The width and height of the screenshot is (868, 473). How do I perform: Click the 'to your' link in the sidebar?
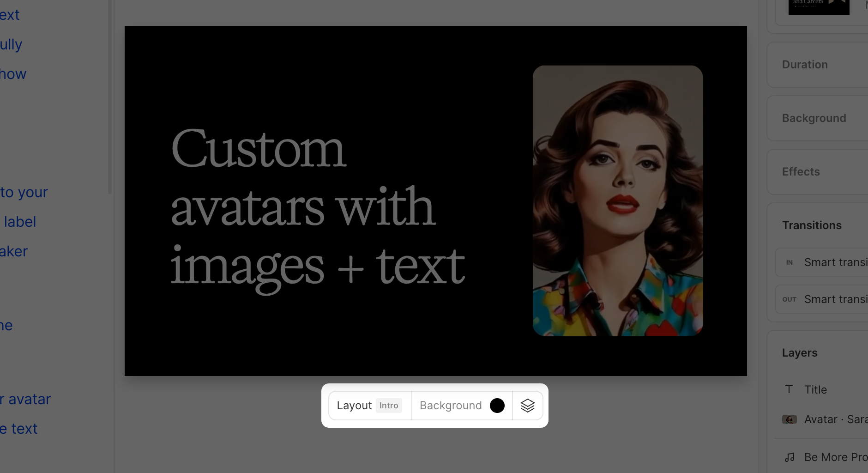[24, 192]
